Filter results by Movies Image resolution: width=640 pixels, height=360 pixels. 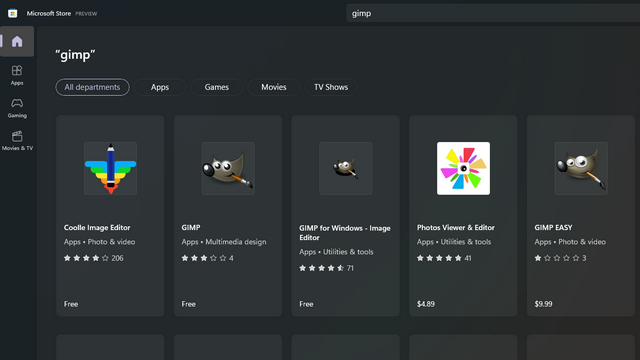click(274, 87)
